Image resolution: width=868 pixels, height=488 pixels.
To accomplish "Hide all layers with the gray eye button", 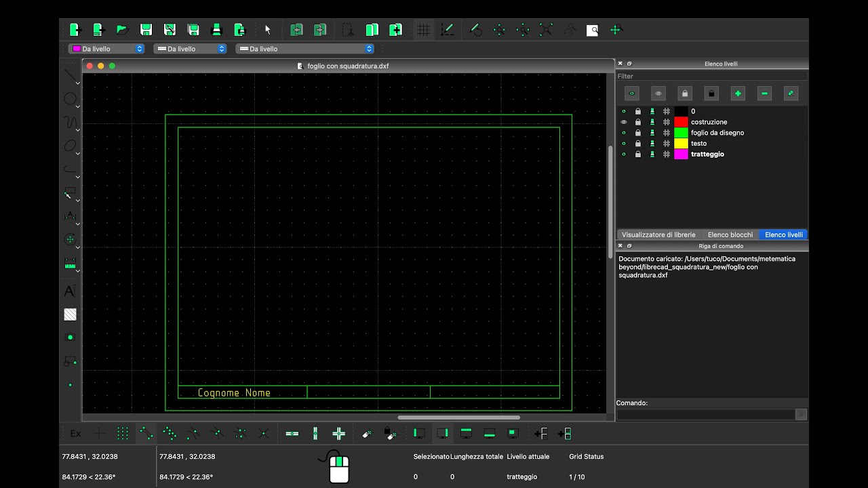I will [x=658, y=94].
